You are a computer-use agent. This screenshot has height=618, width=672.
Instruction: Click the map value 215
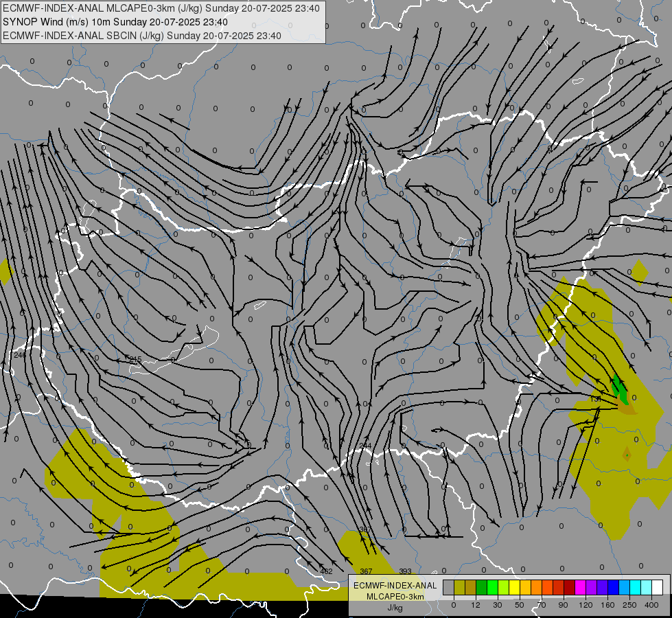point(135,359)
